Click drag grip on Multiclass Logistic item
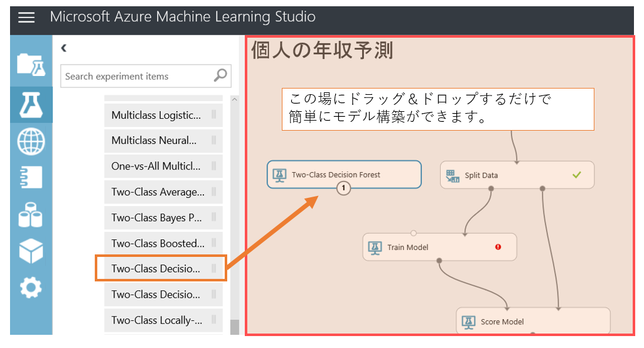The width and height of the screenshot is (644, 348). 214,115
